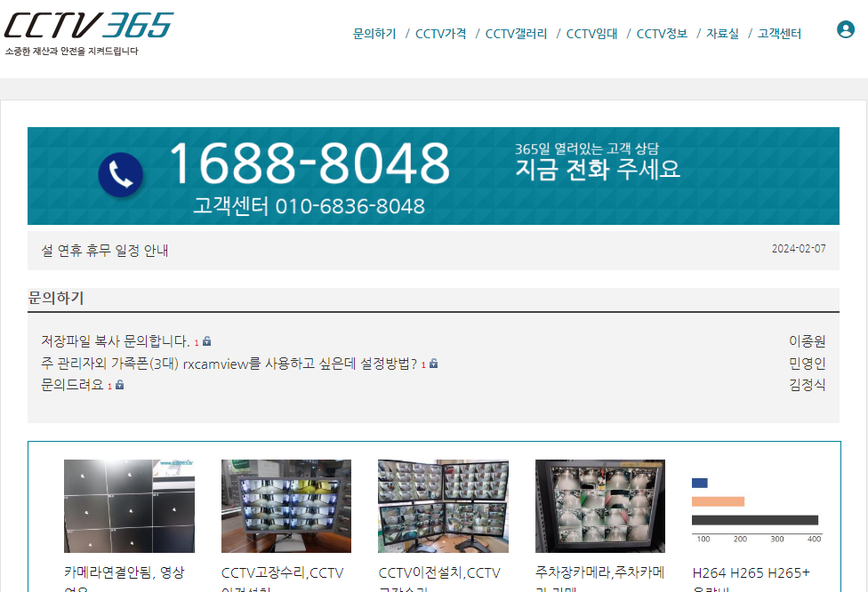The height and width of the screenshot is (592, 868).
Task: Navigate to the 자료실 menu
Action: coord(722,34)
